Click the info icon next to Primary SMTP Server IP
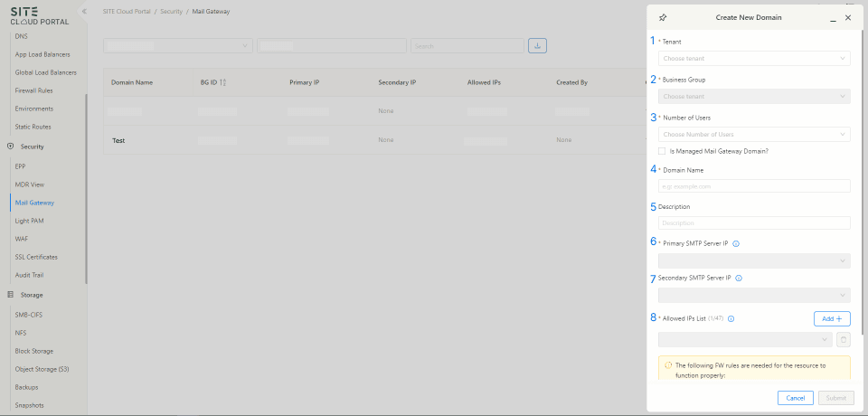The height and width of the screenshot is (416, 868). click(736, 243)
